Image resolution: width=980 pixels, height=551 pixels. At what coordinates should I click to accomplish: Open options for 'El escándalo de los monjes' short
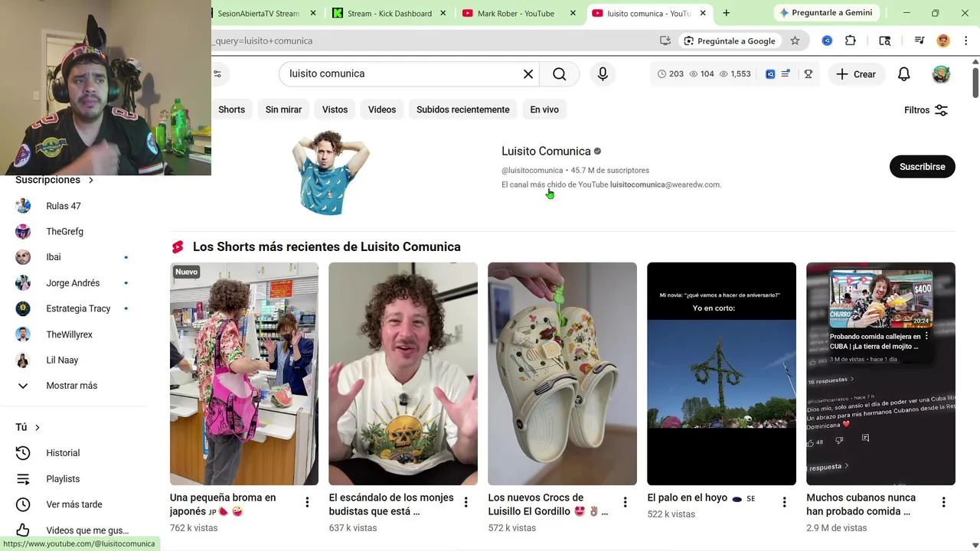click(x=465, y=502)
